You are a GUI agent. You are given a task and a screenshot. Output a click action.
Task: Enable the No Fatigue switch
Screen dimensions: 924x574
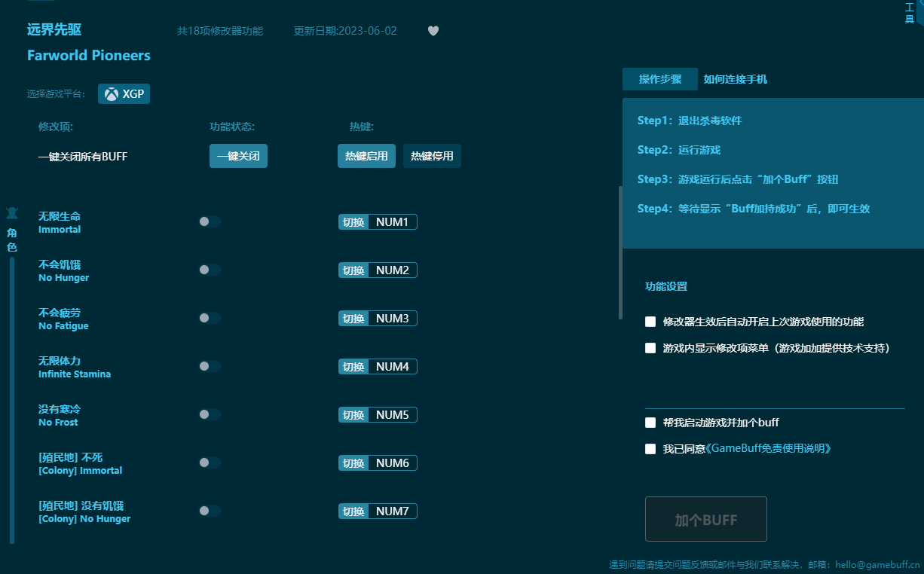click(x=210, y=318)
